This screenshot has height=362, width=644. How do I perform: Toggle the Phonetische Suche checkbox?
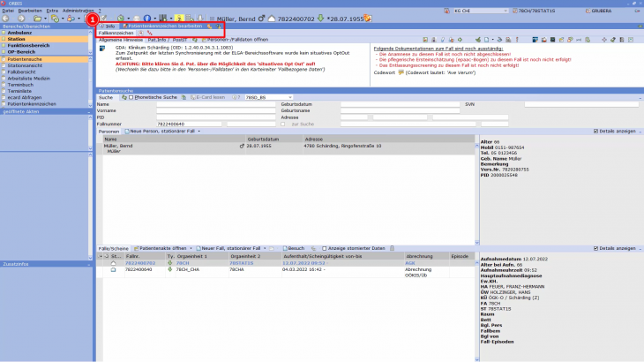pos(131,97)
